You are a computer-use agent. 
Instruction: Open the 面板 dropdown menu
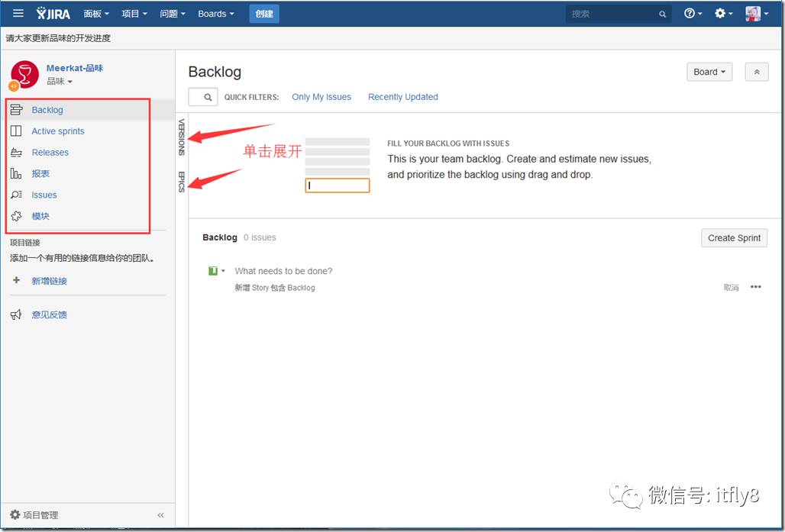click(96, 14)
